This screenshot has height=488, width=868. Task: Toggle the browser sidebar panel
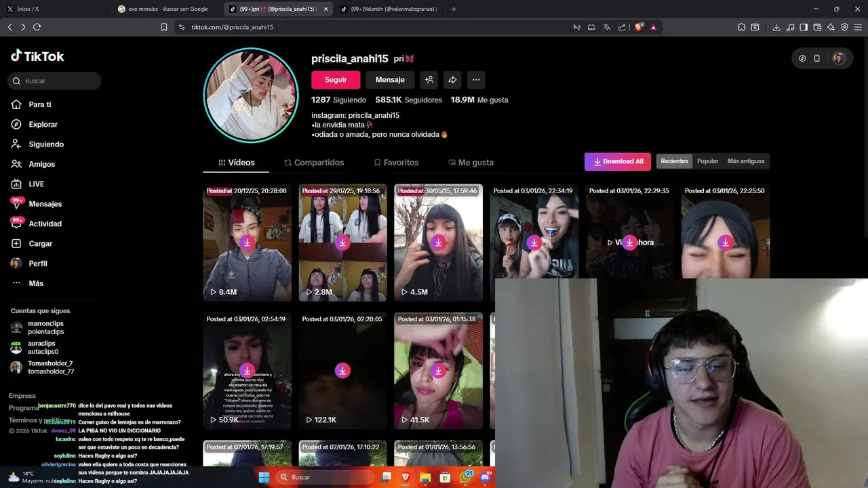coord(804,27)
